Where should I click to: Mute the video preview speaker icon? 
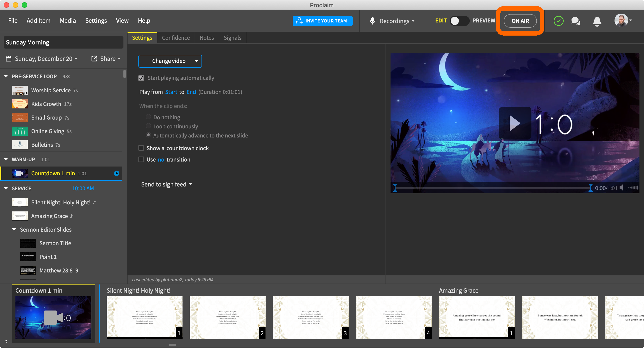[622, 188]
